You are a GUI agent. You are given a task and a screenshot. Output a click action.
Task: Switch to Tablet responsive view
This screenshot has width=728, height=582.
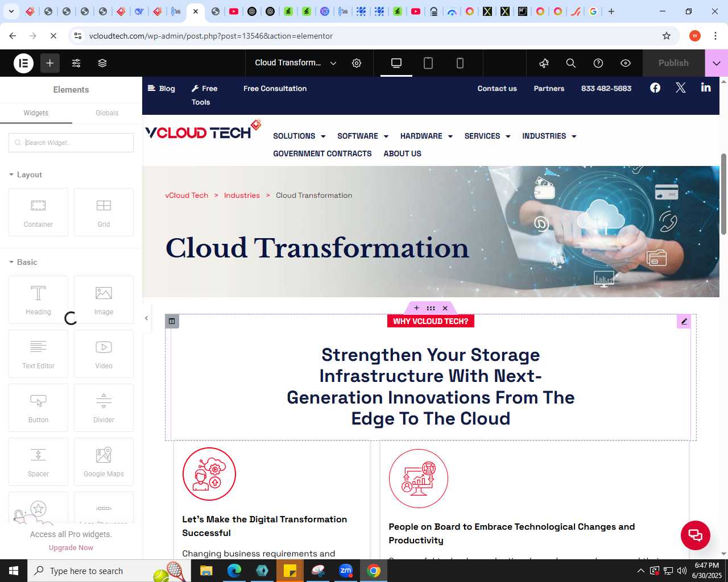point(428,63)
